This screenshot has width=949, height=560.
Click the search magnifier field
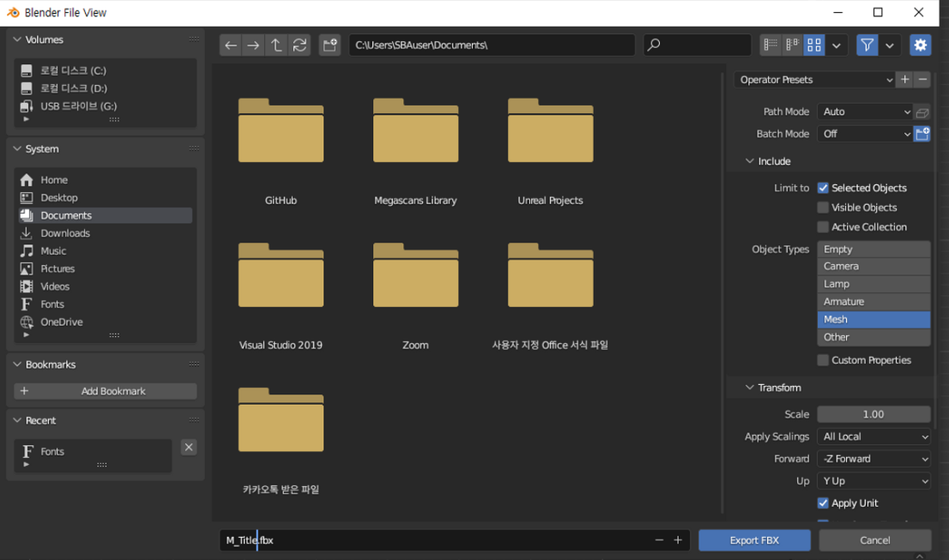(x=698, y=45)
